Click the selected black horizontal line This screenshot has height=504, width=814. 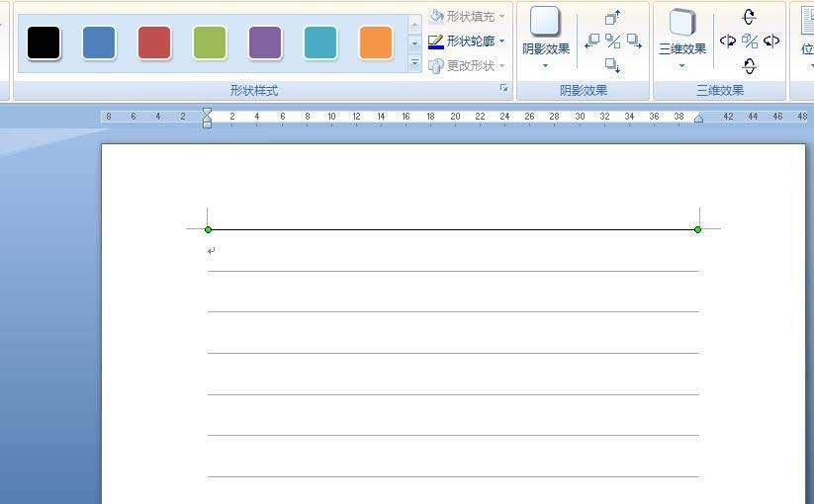pos(453,229)
